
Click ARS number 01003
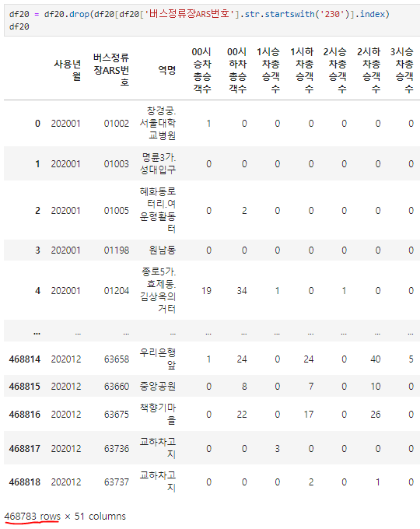tap(117, 164)
